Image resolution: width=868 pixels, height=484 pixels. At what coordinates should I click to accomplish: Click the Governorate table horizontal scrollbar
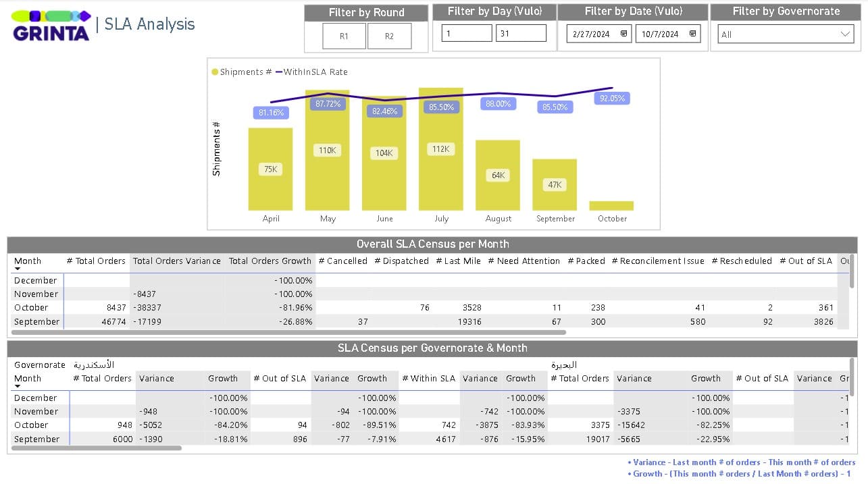(x=97, y=448)
